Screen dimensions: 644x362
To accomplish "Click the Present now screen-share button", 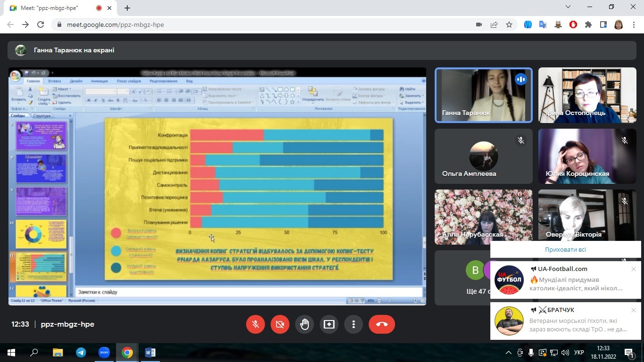I will pos(329,324).
